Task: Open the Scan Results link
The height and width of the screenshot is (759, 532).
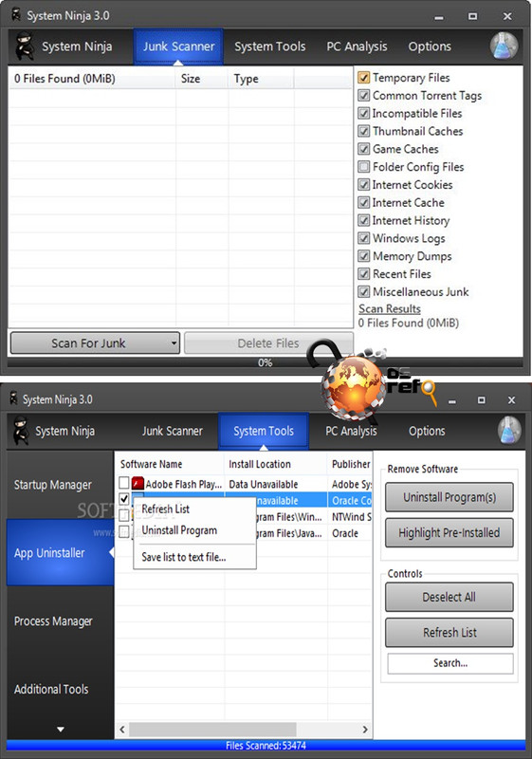Action: [x=390, y=308]
